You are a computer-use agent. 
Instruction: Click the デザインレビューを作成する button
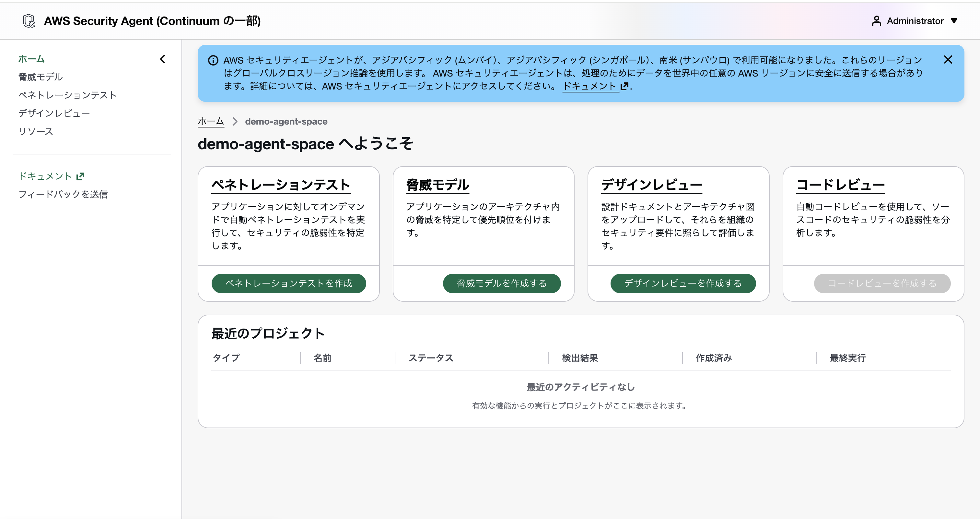point(683,283)
